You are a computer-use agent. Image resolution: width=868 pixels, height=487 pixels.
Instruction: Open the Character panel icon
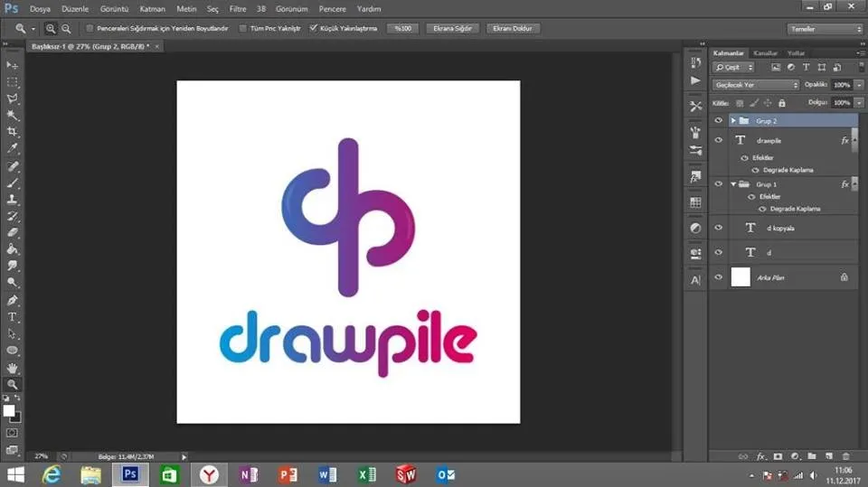pos(695,280)
